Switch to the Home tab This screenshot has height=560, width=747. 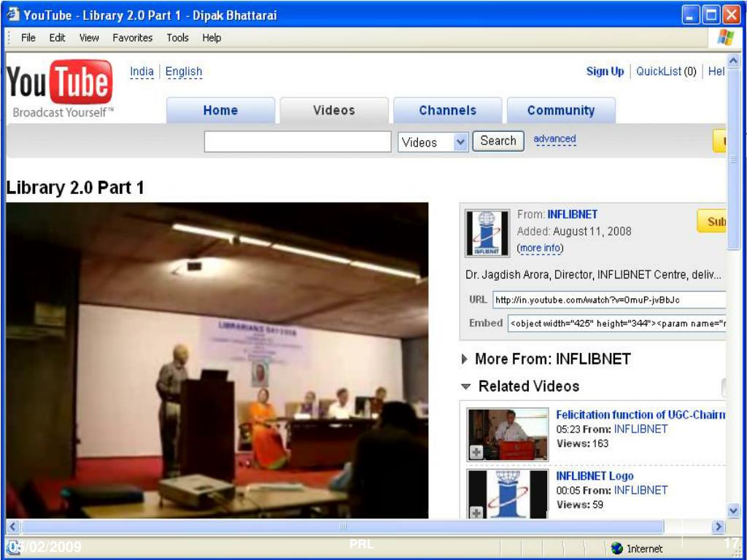click(x=220, y=111)
